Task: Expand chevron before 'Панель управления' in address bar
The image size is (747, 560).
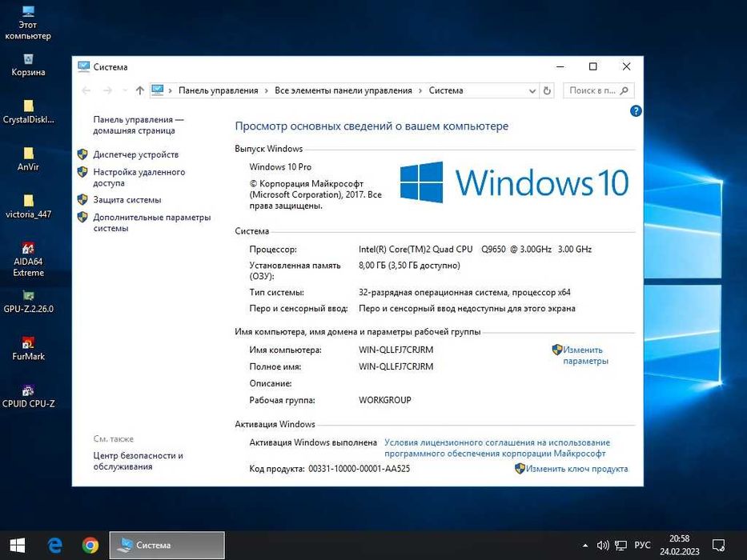Action: 170,90
